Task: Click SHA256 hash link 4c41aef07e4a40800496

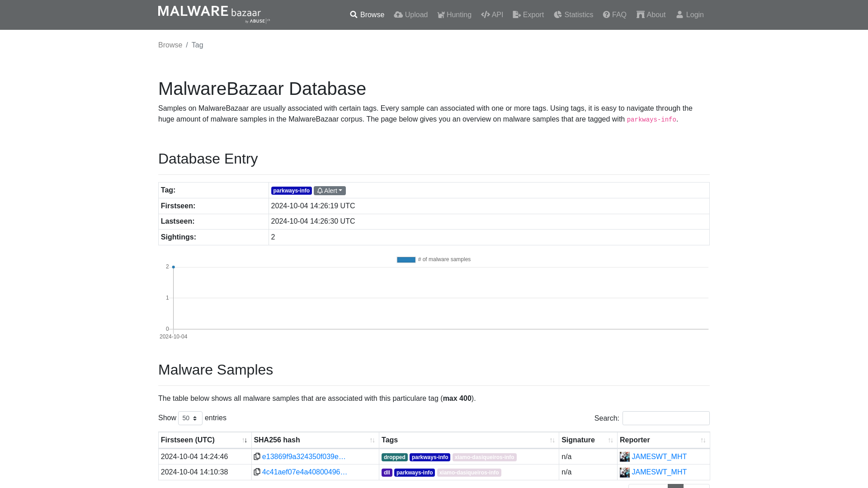Action: coord(305,472)
